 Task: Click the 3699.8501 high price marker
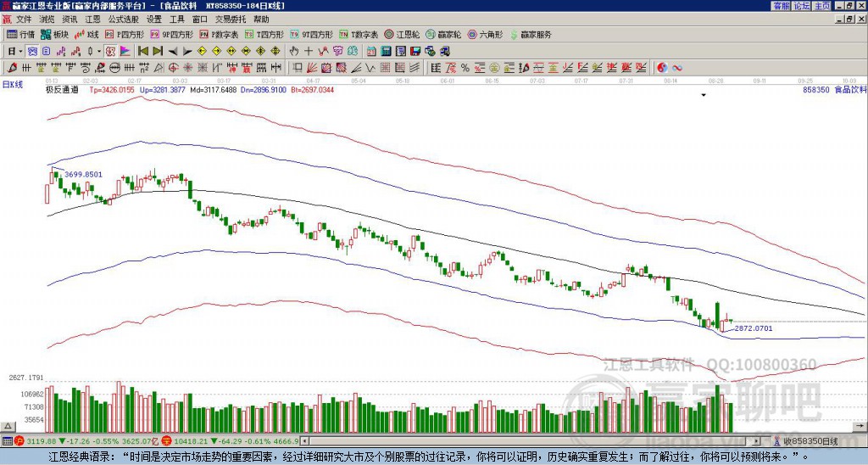83,174
